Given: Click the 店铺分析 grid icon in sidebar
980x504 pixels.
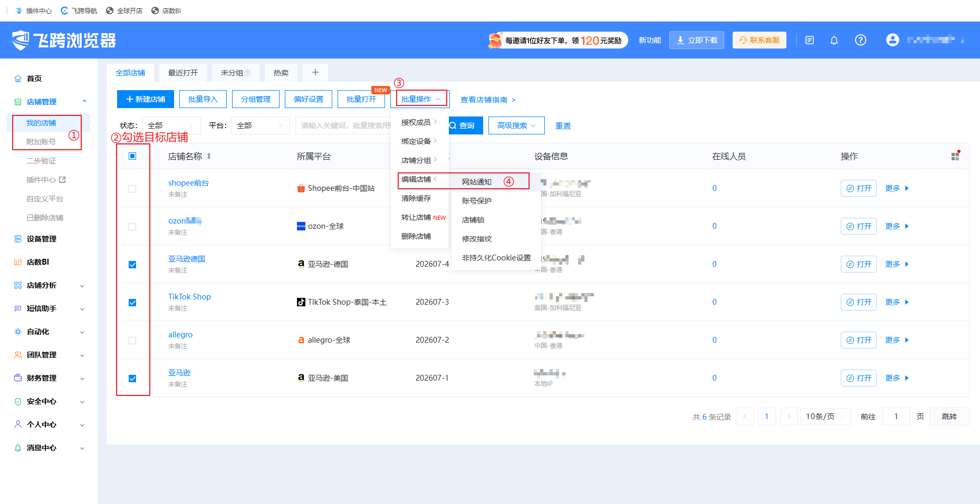Looking at the screenshot, I should [18, 285].
